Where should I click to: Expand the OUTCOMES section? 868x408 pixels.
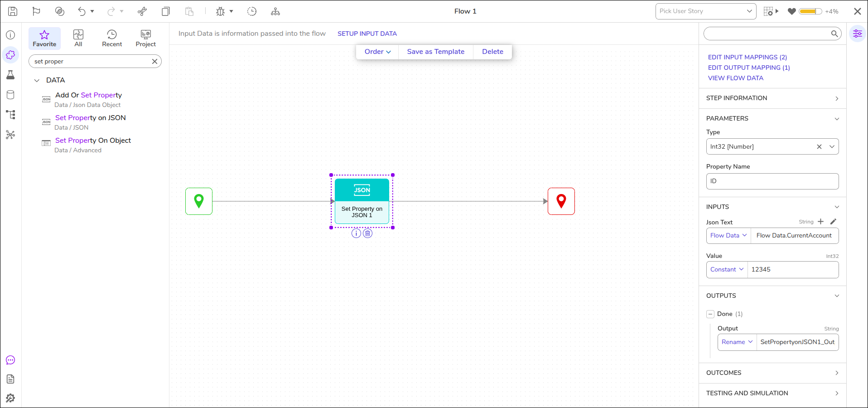pos(773,373)
